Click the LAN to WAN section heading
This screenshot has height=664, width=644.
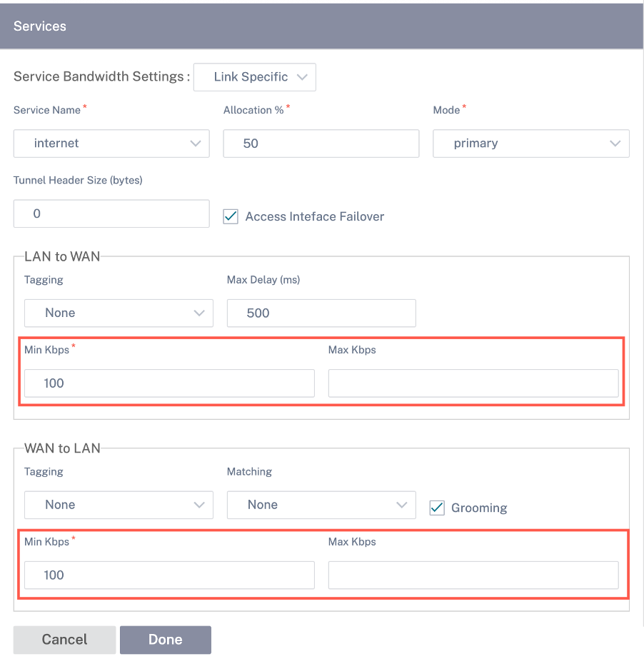(x=62, y=256)
